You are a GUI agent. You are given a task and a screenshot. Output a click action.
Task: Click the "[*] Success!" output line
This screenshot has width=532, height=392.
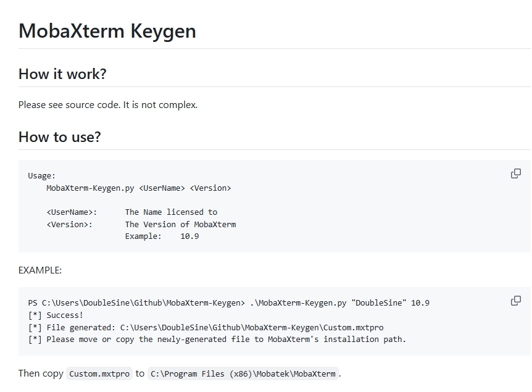[x=56, y=315]
